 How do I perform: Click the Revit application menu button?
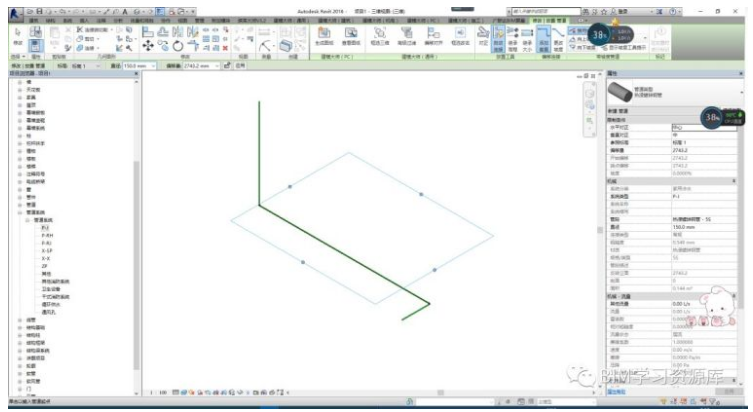coord(15,13)
